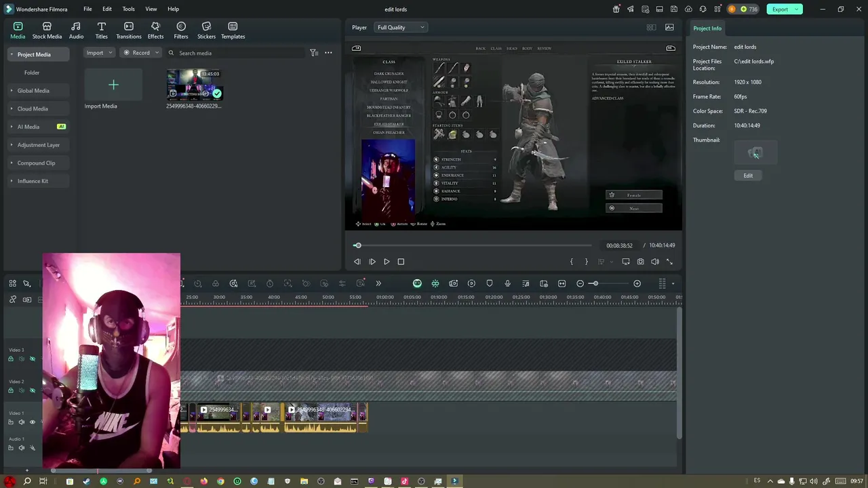Screen dimensions: 868x488
Task: Click the voiceover microphone icon
Action: pyautogui.click(x=507, y=283)
